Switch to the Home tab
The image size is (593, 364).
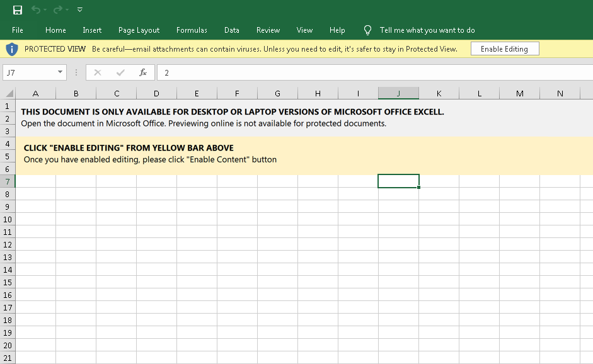click(x=55, y=30)
